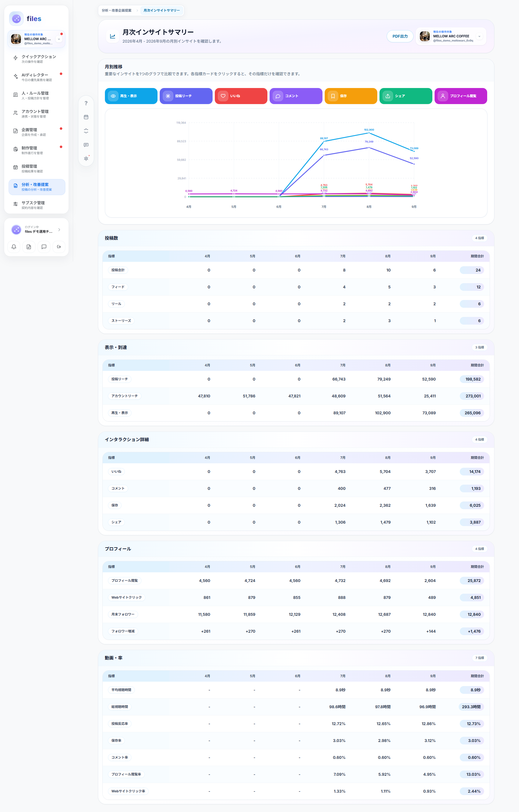The width and height of the screenshot is (519, 812).
Task: Click the フォロワー増減 row label
Action: (123, 631)
